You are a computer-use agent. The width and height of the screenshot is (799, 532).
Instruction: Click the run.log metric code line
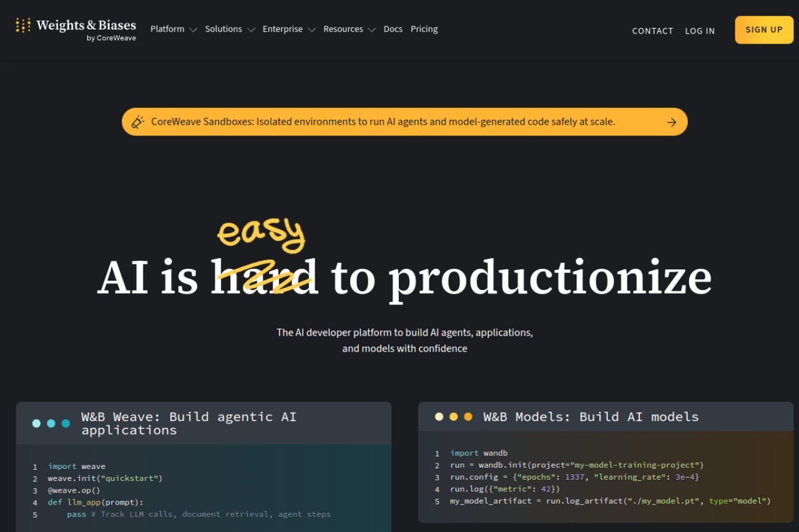point(505,489)
